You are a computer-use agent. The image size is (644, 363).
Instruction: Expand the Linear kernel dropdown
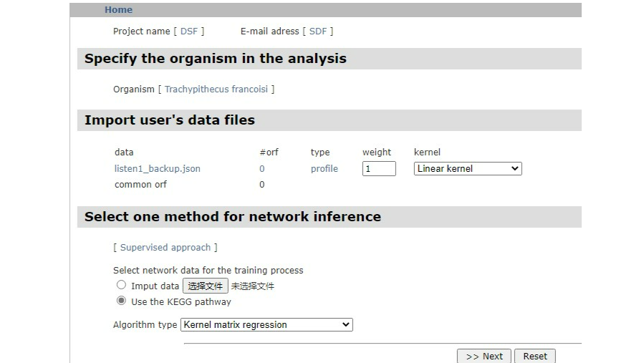coord(468,169)
